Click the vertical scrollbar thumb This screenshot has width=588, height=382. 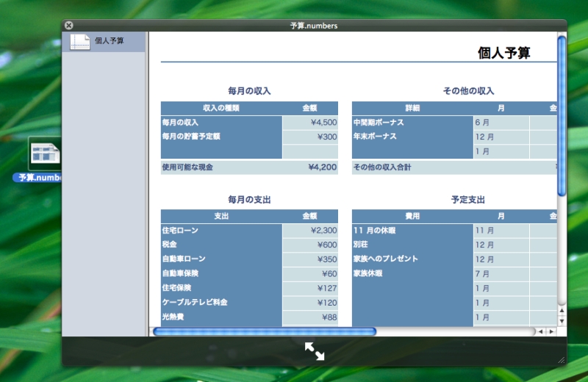[x=562, y=110]
